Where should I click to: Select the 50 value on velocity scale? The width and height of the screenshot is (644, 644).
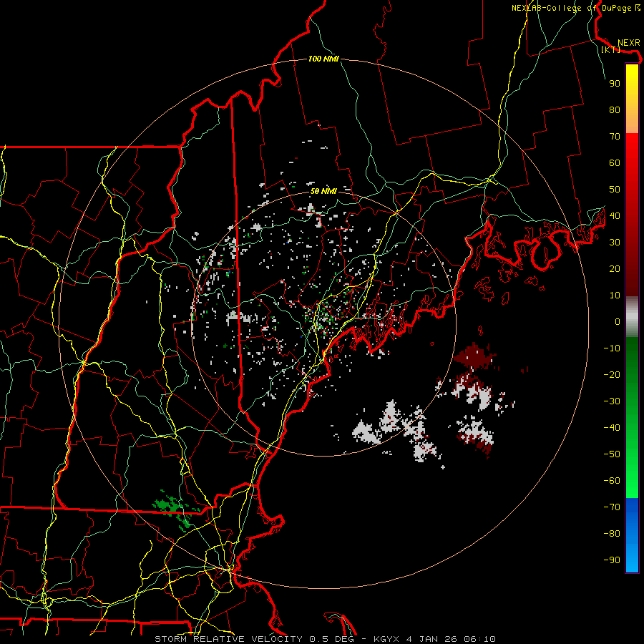(x=615, y=190)
